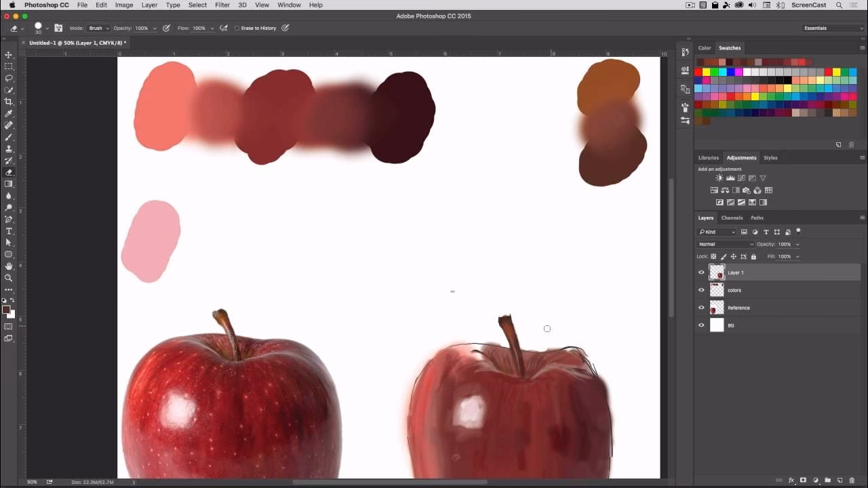Click Lock transparent pixels in Layers panel
This screenshot has width=868, height=488.
click(x=713, y=256)
